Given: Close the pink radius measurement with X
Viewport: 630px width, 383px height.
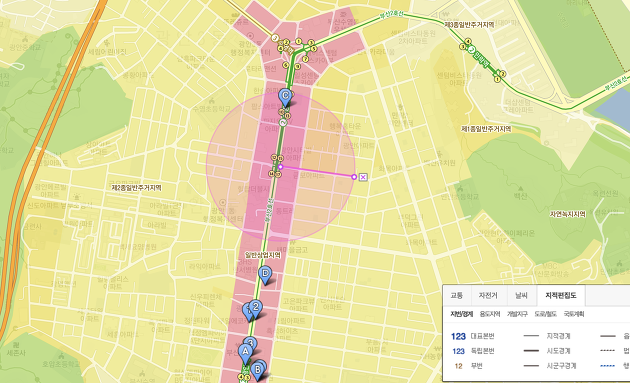Looking at the screenshot, I should coord(363,177).
